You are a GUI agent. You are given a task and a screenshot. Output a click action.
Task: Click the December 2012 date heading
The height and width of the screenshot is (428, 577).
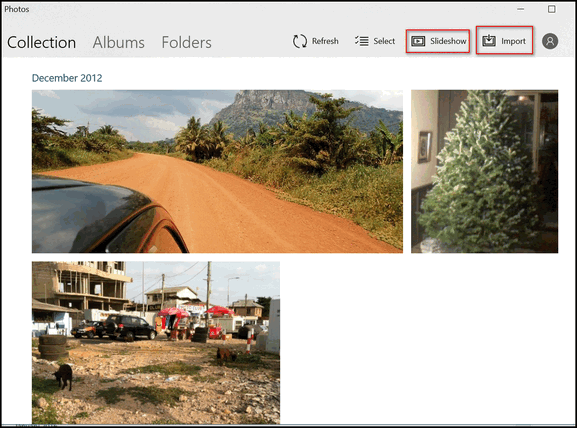click(67, 78)
